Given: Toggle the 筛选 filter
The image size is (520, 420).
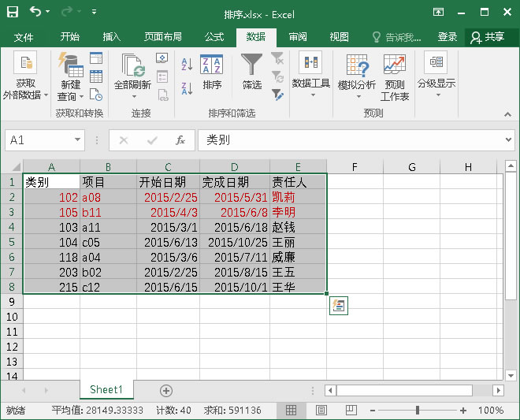Looking at the screenshot, I should [x=251, y=72].
